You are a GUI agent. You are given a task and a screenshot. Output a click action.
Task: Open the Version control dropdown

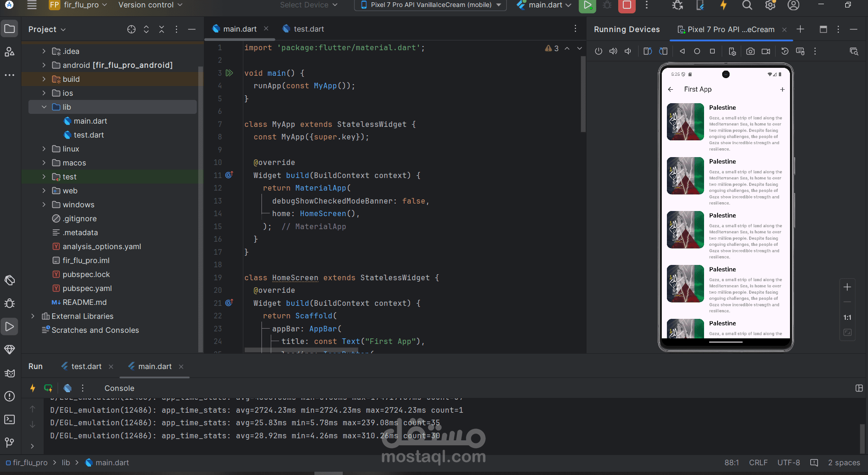[x=150, y=5]
